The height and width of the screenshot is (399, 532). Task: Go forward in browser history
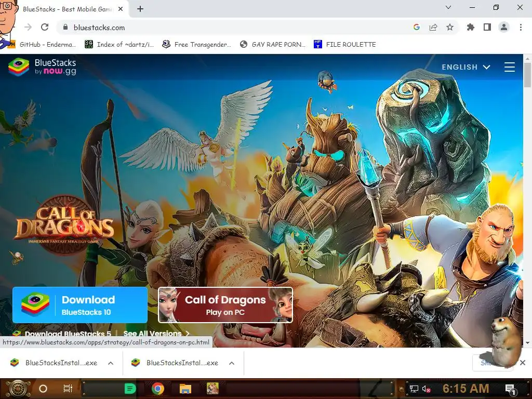28,27
